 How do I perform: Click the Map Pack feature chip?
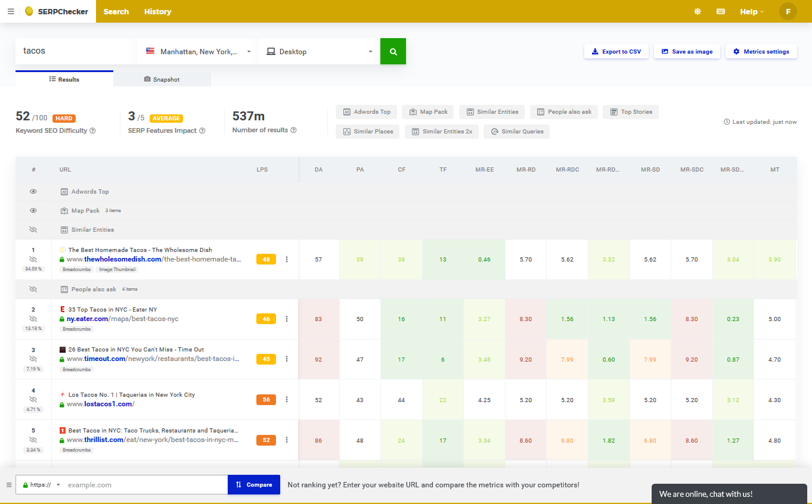pos(428,111)
